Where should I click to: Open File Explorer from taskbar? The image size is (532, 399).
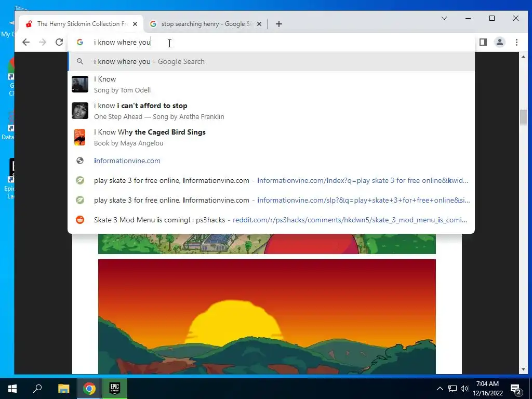[x=63, y=389]
